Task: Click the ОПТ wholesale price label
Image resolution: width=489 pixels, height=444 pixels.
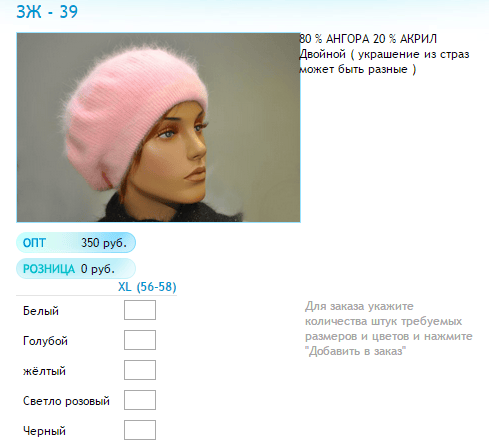Action: 34,243
